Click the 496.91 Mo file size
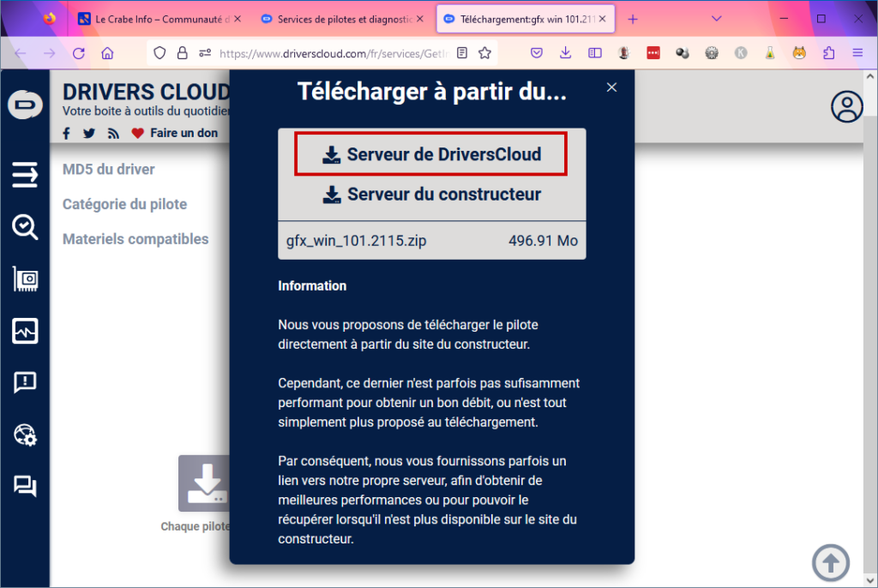 coord(543,241)
